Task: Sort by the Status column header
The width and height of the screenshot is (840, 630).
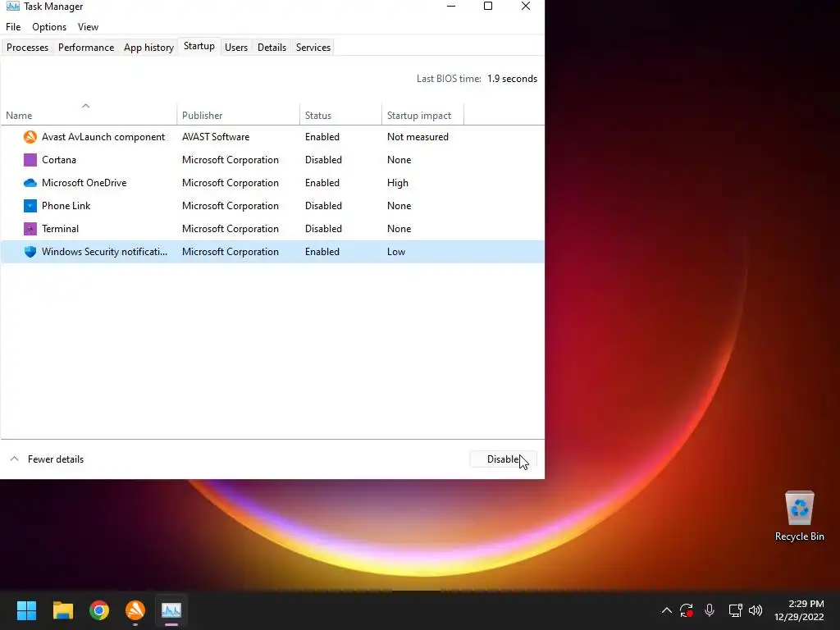Action: pyautogui.click(x=340, y=115)
